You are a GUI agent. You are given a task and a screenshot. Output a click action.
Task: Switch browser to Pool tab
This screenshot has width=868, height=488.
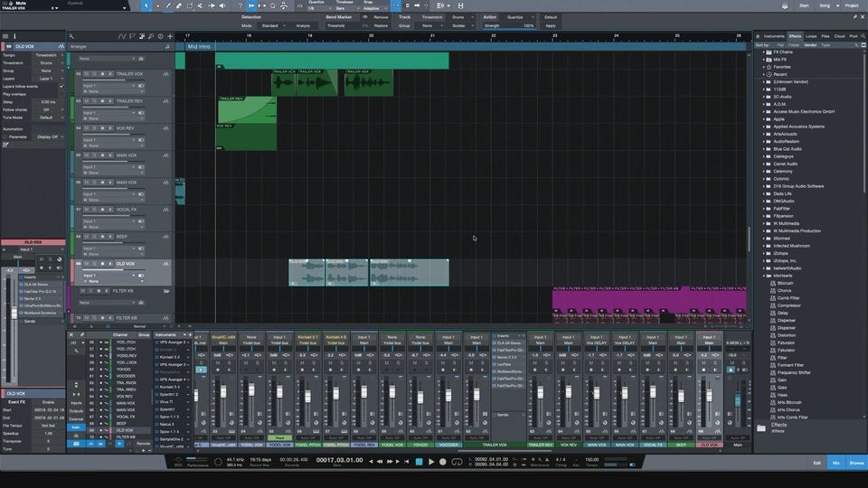point(853,36)
